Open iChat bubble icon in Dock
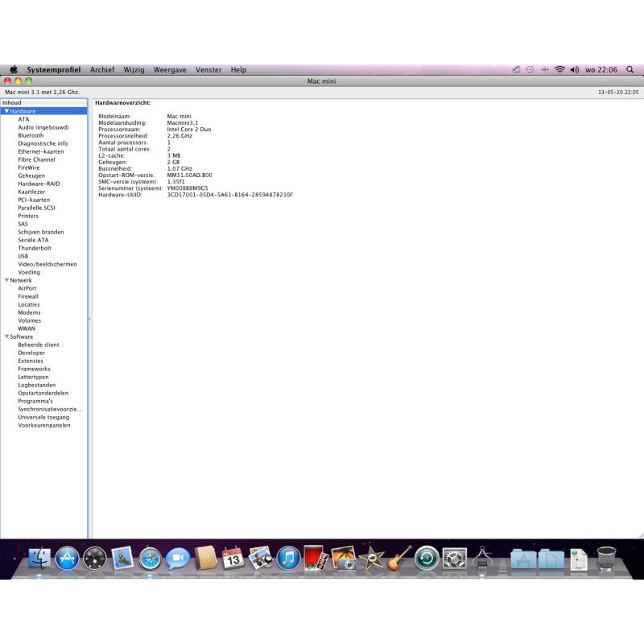The image size is (644, 644). point(178,558)
